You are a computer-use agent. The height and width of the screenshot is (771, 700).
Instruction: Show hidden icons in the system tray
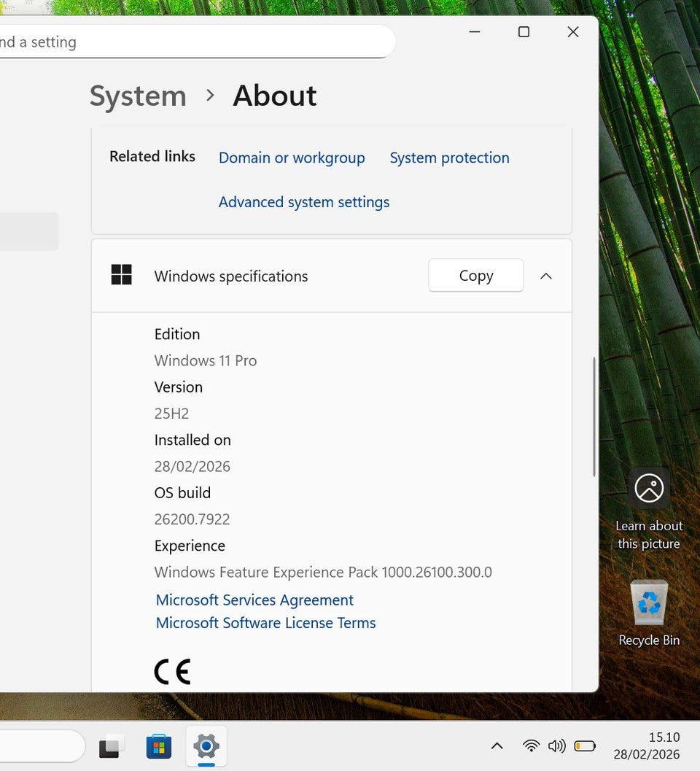click(497, 745)
